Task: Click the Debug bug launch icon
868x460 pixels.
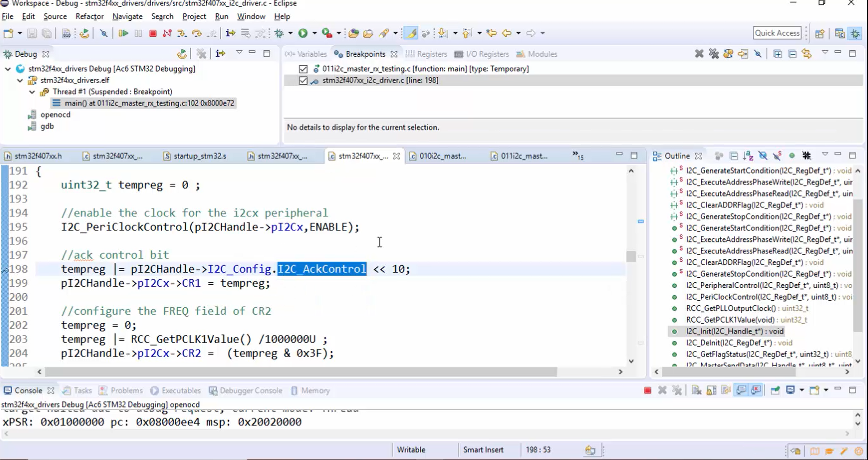Action: (279, 33)
